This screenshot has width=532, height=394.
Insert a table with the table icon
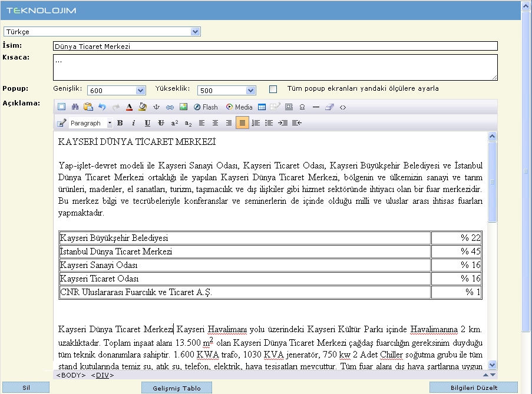point(262,107)
